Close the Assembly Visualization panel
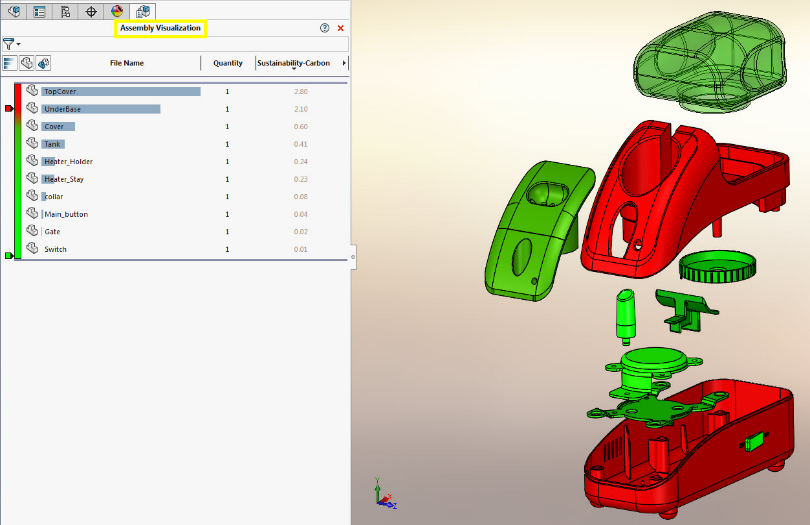 pos(340,28)
